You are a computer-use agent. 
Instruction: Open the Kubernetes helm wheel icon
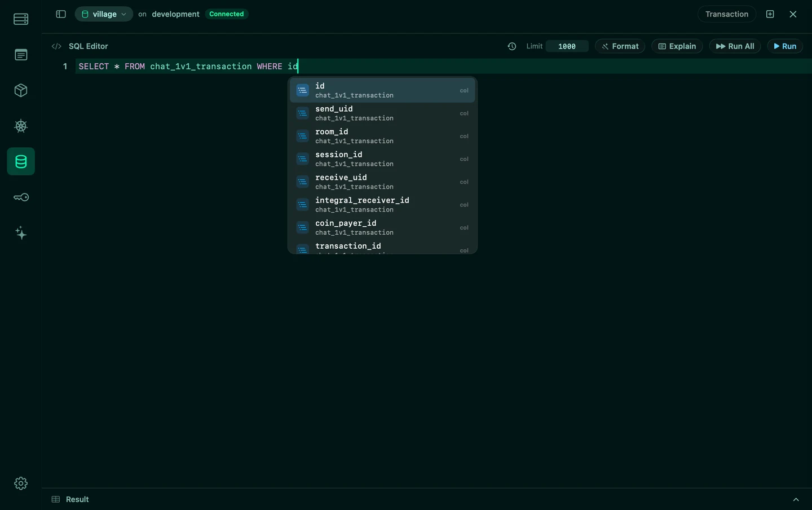coord(21,126)
